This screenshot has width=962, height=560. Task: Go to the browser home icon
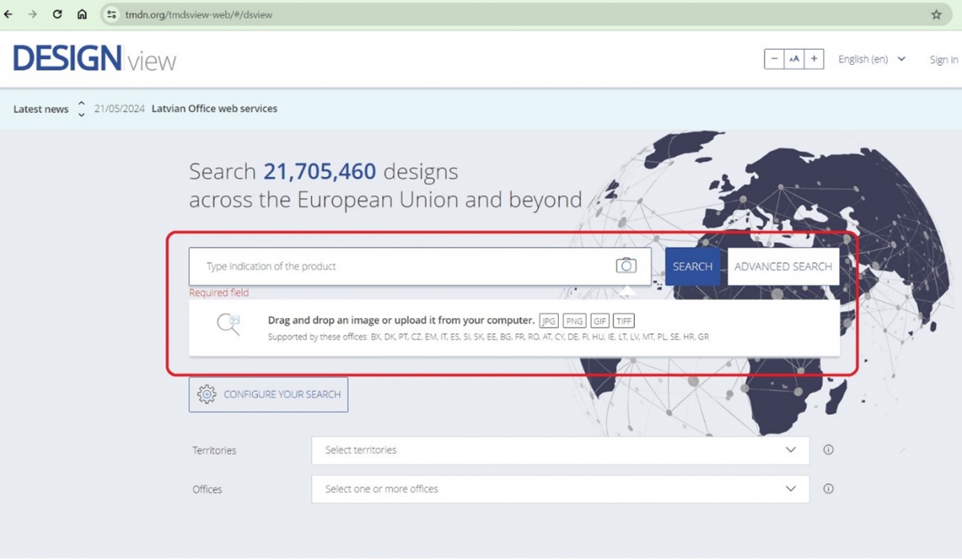[x=82, y=14]
